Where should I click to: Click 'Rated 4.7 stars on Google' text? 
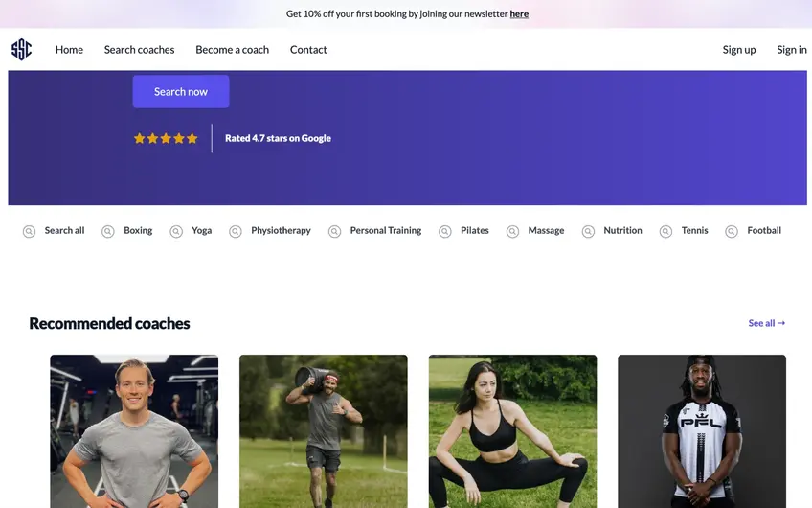[x=278, y=138]
